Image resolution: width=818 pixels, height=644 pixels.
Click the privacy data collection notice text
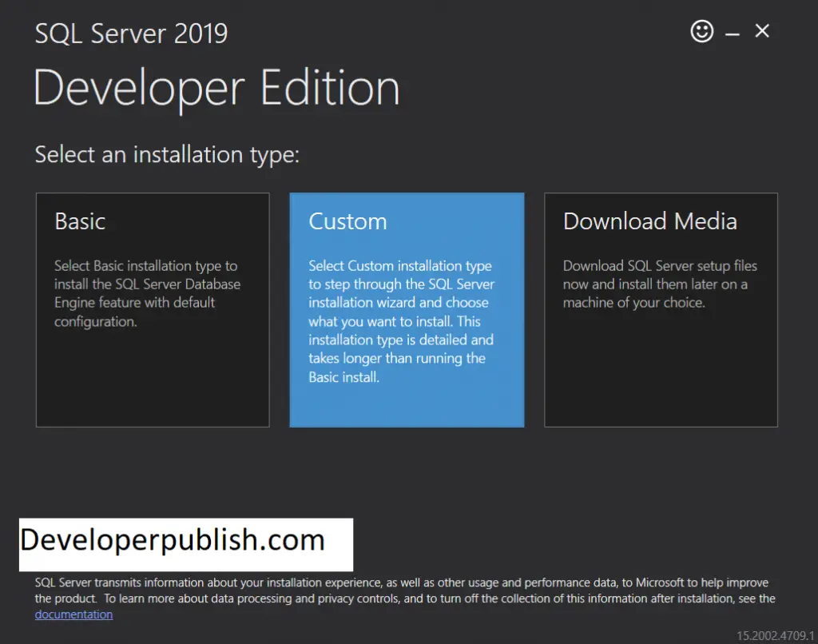(405, 590)
